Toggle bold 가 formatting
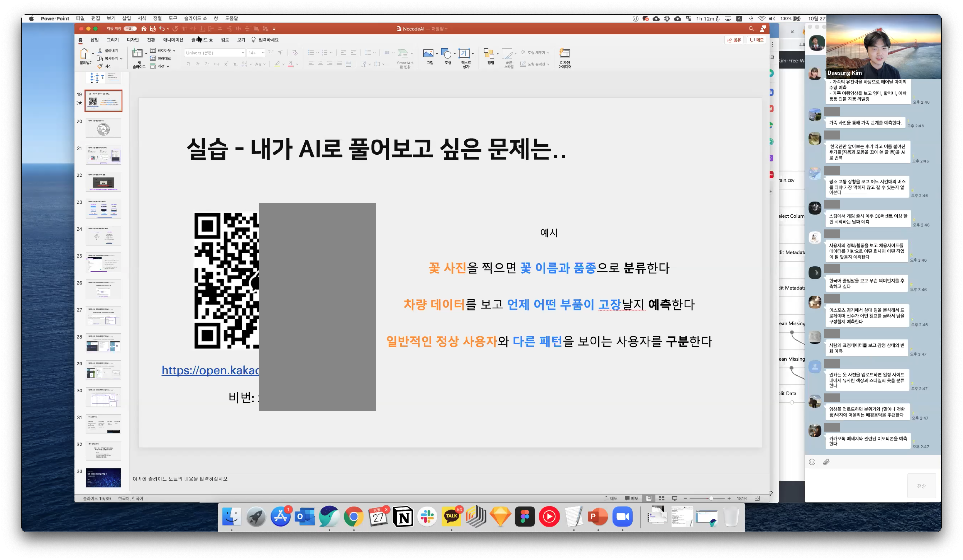This screenshot has width=963, height=560. pyautogui.click(x=188, y=64)
